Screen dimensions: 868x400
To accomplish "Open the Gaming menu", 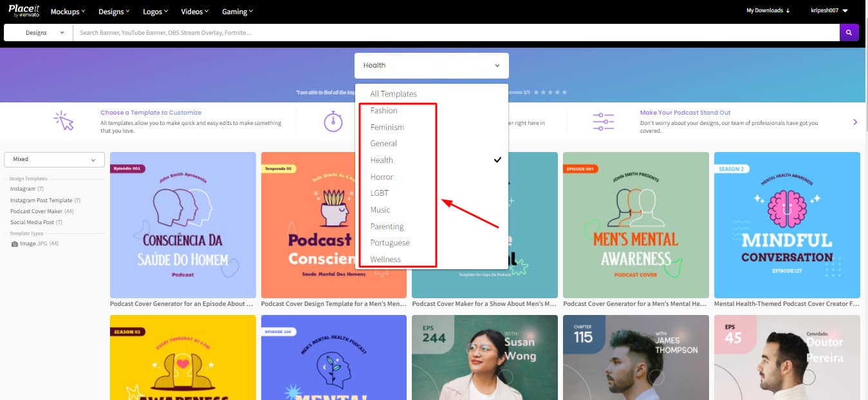I will [x=237, y=12].
